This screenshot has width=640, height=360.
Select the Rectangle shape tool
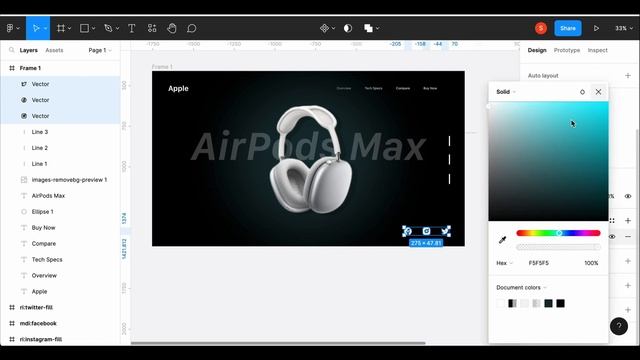(x=84, y=28)
